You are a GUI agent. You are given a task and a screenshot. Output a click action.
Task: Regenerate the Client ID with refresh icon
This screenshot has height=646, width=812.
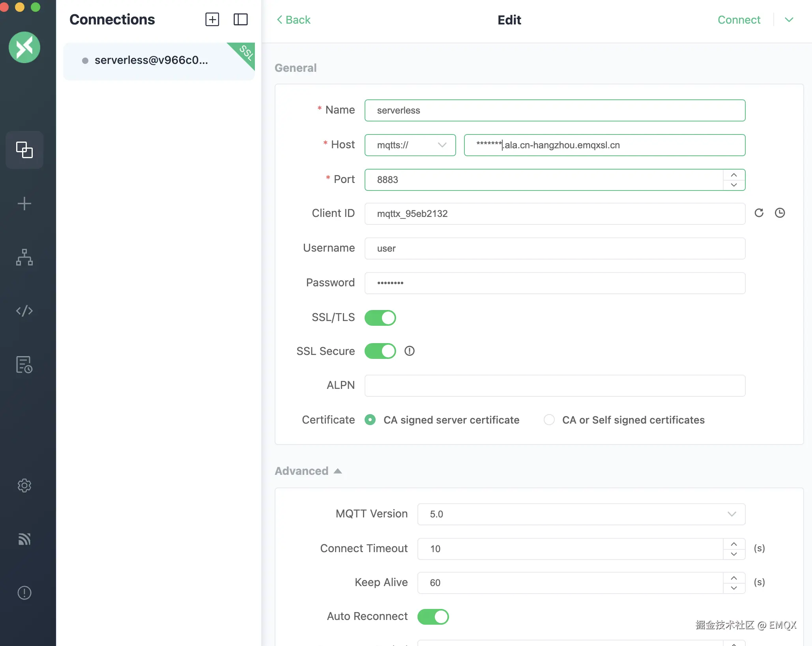click(759, 213)
